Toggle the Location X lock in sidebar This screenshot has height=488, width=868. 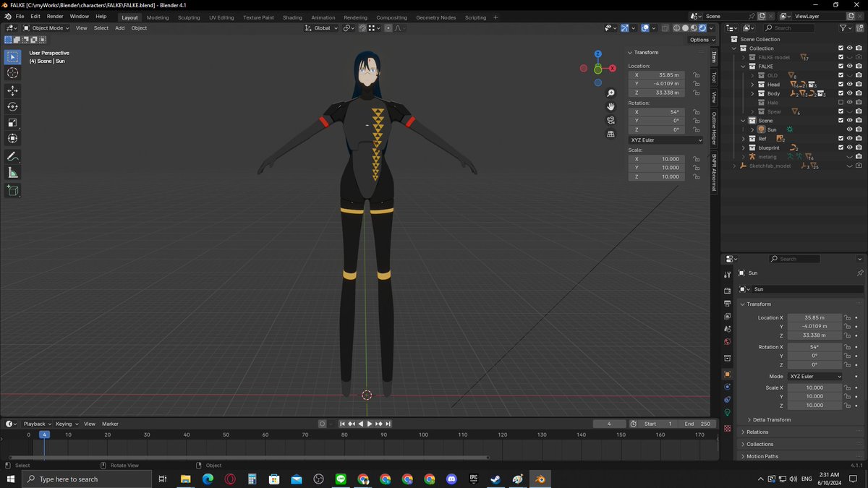click(x=696, y=75)
